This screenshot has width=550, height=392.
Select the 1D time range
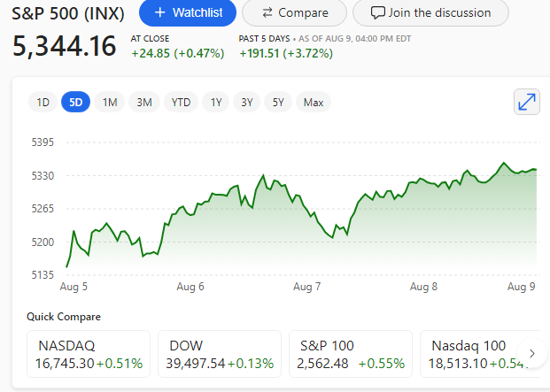pyautogui.click(x=43, y=103)
